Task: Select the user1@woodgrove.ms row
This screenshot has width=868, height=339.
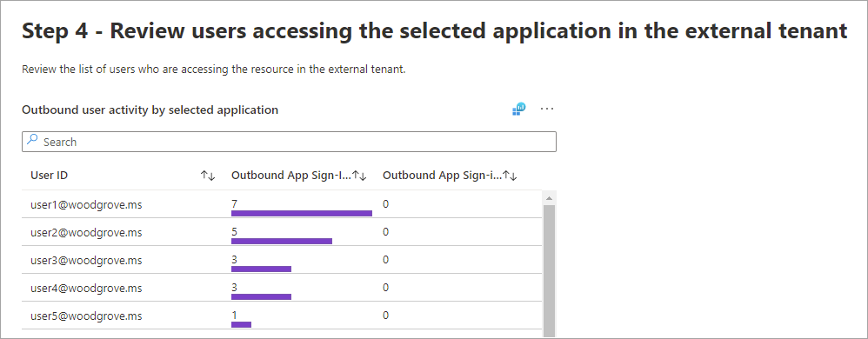Action: point(282,204)
